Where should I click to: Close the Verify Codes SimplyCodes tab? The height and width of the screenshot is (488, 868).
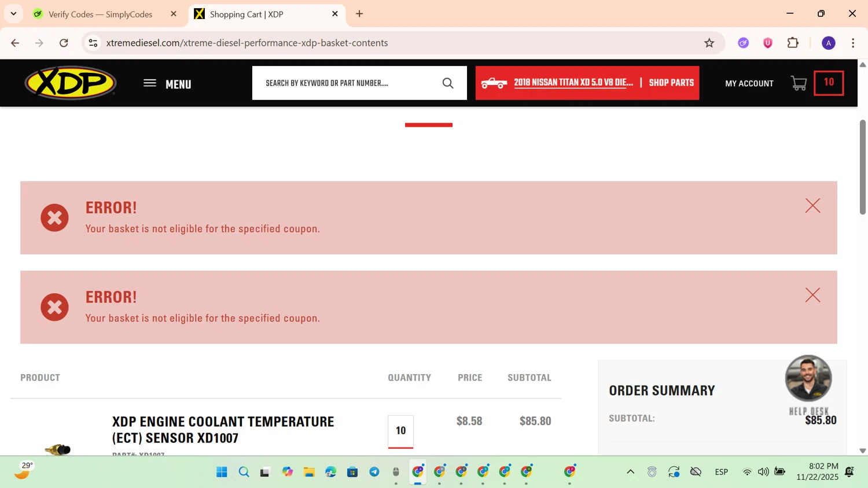tap(174, 14)
